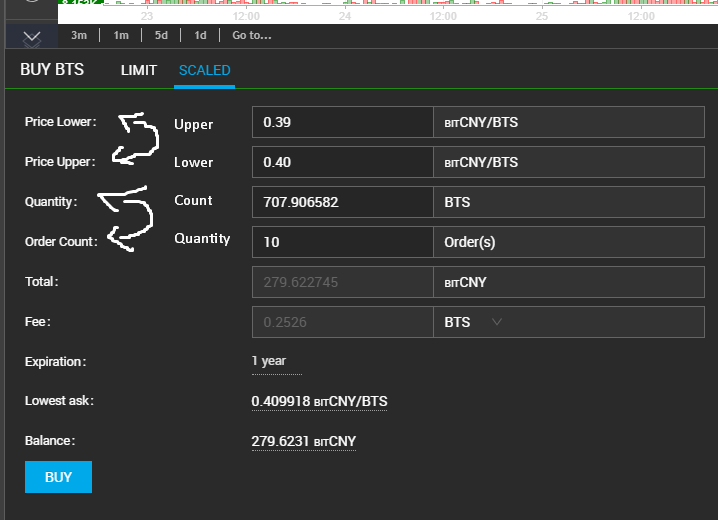Image resolution: width=718 pixels, height=520 pixels.
Task: Set chart range to 1d
Action: click(200, 35)
